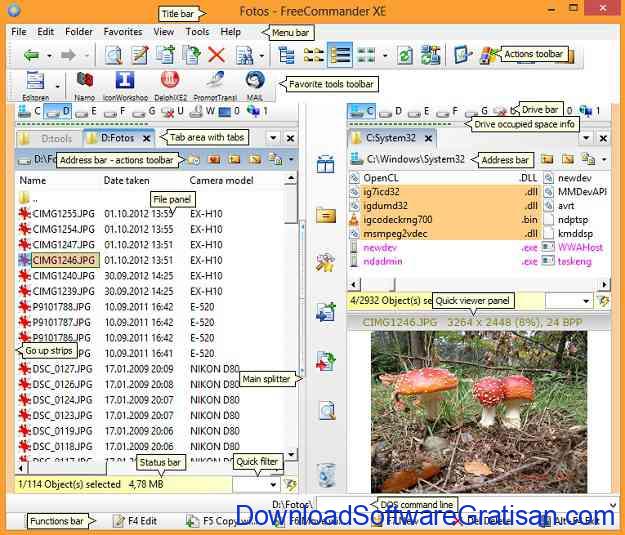Close the C:System32 tab
This screenshot has height=535, width=625.
[428, 138]
